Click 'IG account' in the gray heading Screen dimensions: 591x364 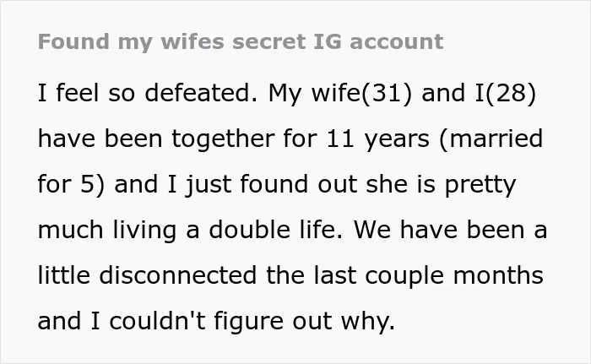[378, 41]
